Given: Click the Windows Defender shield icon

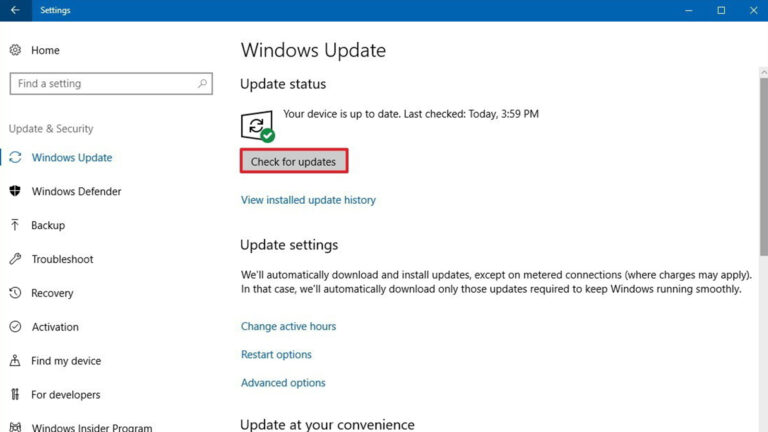Looking at the screenshot, I should [x=15, y=191].
